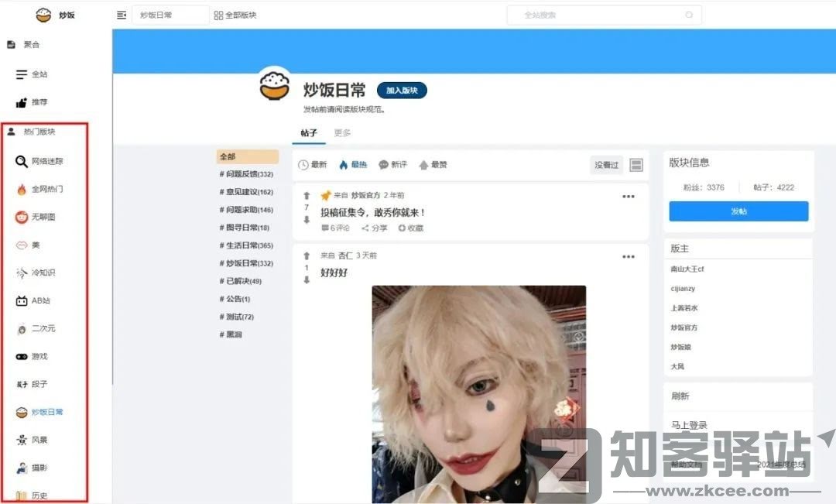Toggle the 没看过 filter

coord(606,165)
